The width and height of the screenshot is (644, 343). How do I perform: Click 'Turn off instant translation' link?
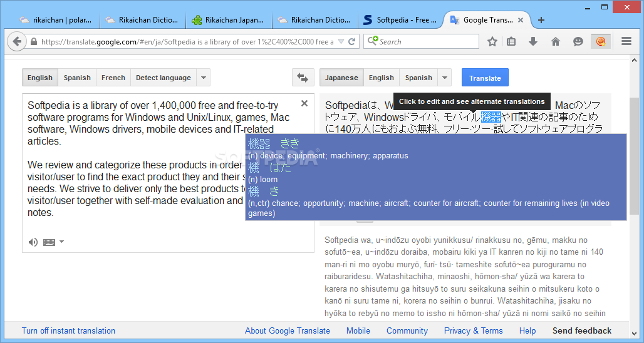68,330
